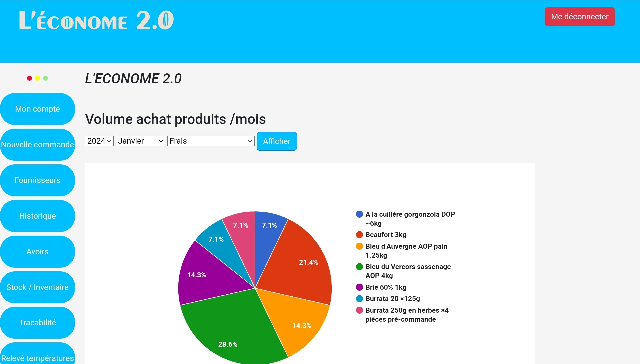Click Burrata 20 ×125g legend entry
This screenshot has height=364, width=640.
[392, 299]
